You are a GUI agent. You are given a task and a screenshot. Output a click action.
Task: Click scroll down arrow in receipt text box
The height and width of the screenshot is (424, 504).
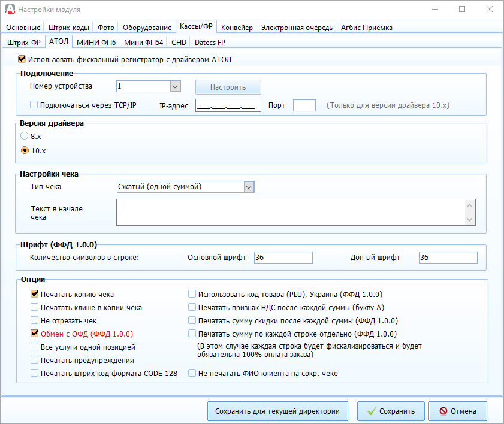point(470,220)
